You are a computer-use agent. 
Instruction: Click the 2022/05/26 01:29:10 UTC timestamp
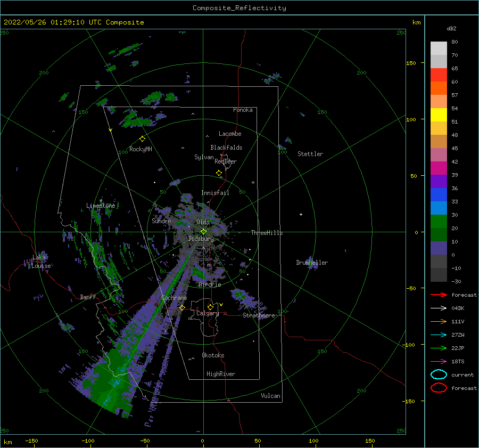click(53, 22)
